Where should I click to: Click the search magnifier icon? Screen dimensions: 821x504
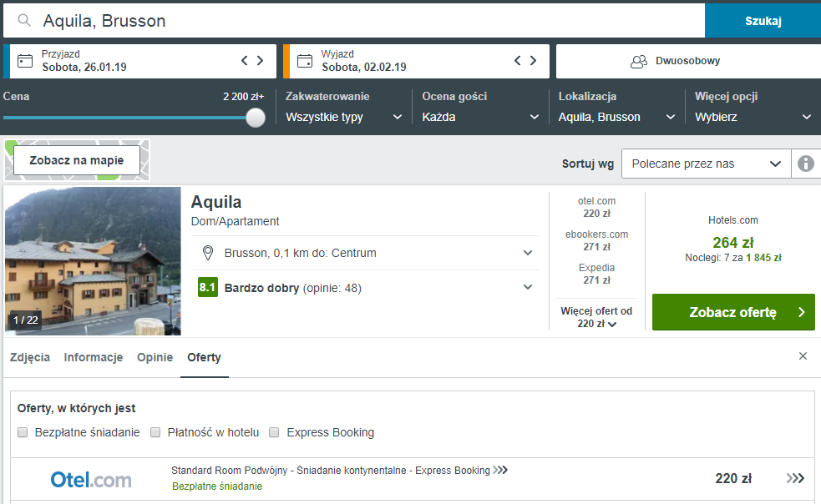pos(24,21)
